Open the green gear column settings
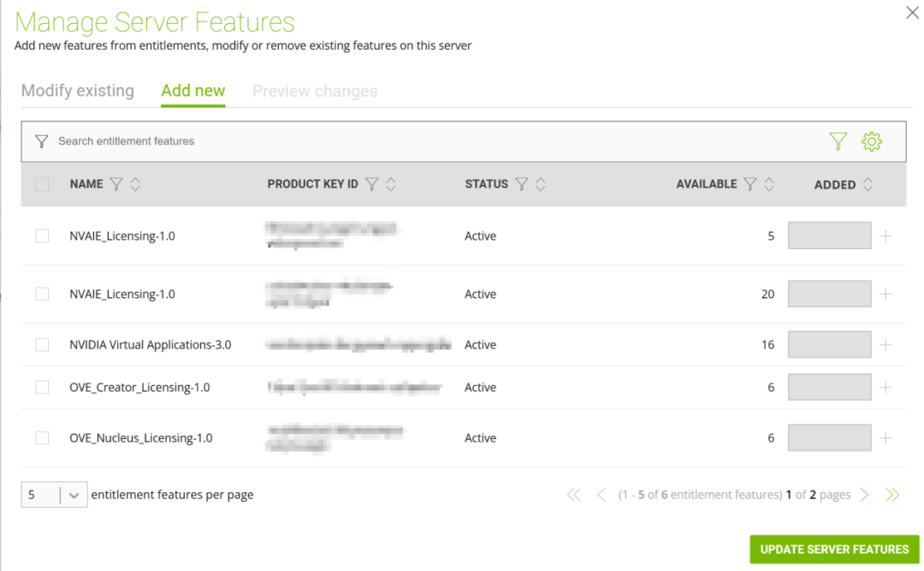Screen dimensions: 924x571 (x=872, y=141)
